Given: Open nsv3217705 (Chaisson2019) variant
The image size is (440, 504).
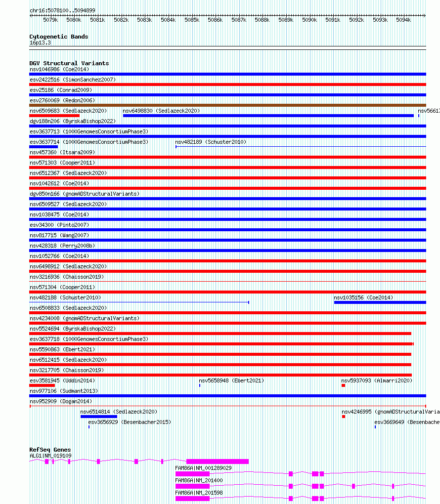Looking at the screenshot, I should pos(67,370).
